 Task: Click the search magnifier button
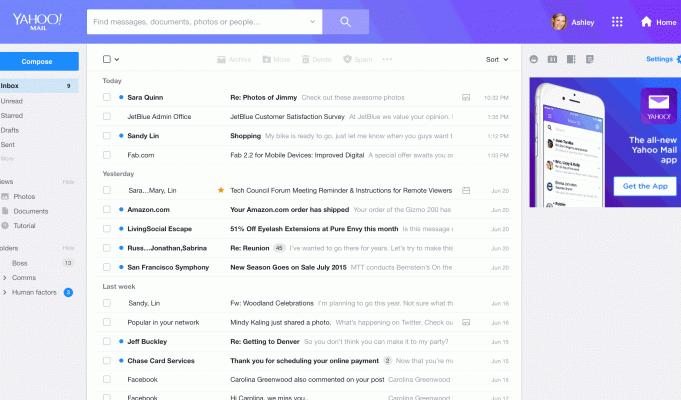click(x=346, y=22)
